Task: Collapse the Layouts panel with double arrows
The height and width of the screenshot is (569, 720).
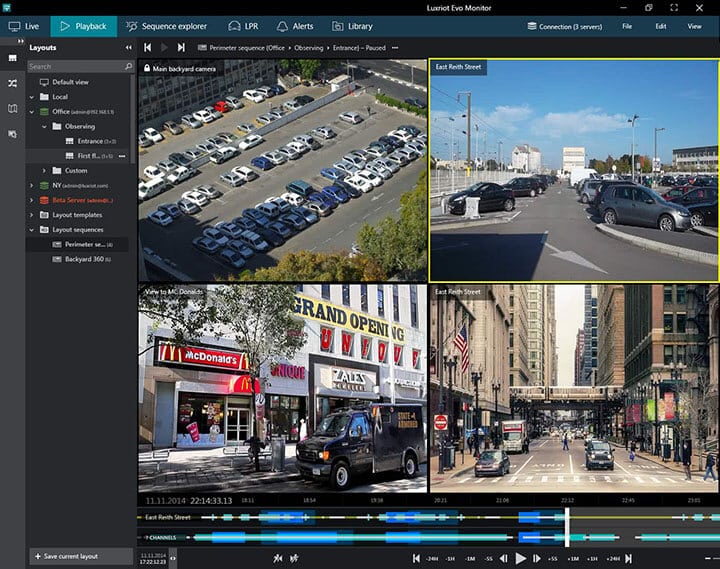Action: [x=128, y=47]
